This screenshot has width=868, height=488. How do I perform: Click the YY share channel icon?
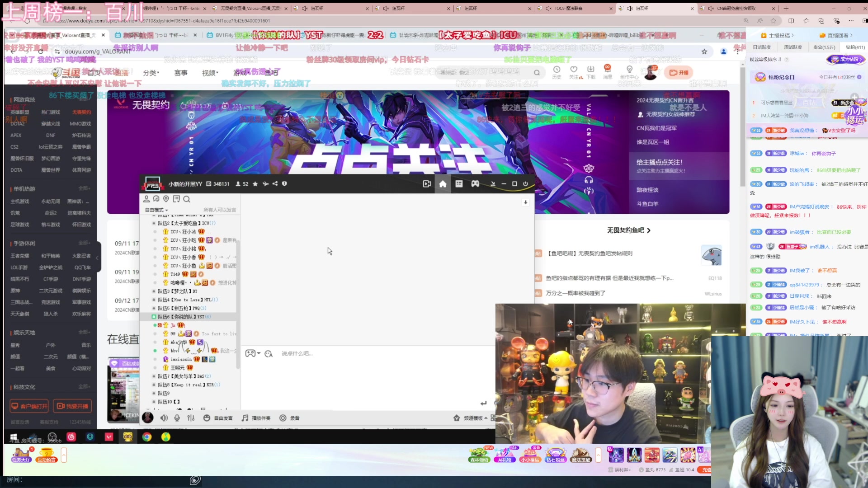[275, 184]
